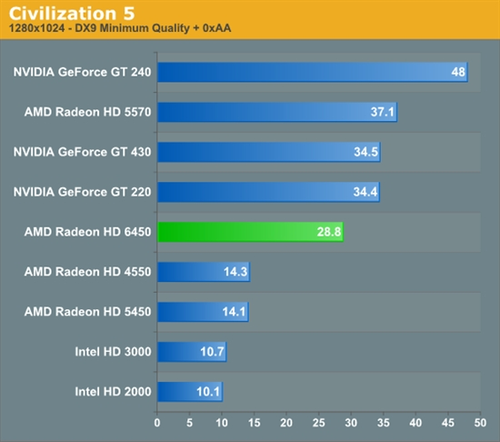
Task: Click axis tick label '10'
Action: coord(222,423)
